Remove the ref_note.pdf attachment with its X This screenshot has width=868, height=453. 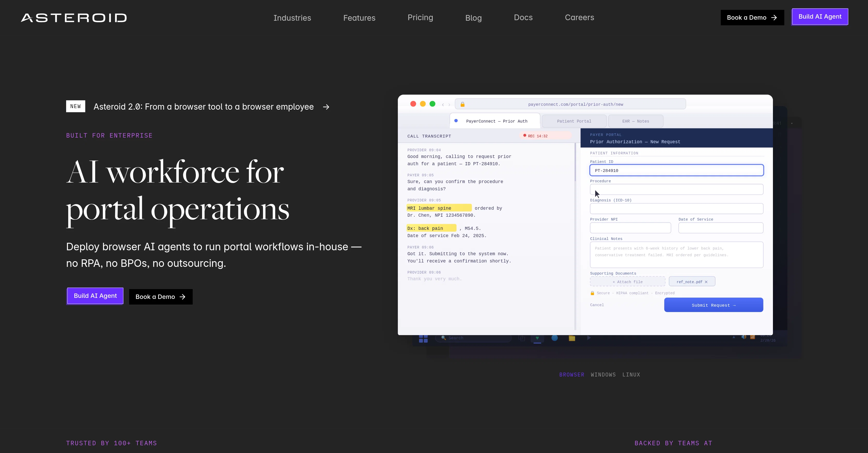pos(706,282)
